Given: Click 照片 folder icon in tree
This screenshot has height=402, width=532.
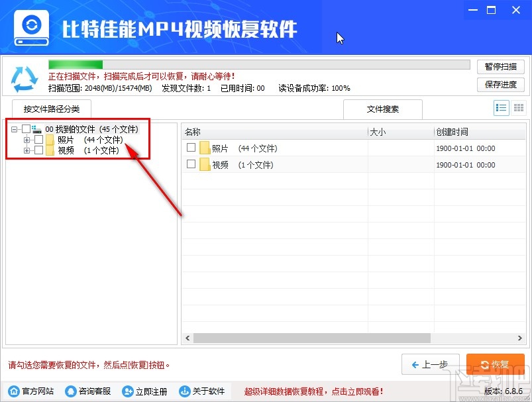Looking at the screenshot, I should [x=50, y=140].
